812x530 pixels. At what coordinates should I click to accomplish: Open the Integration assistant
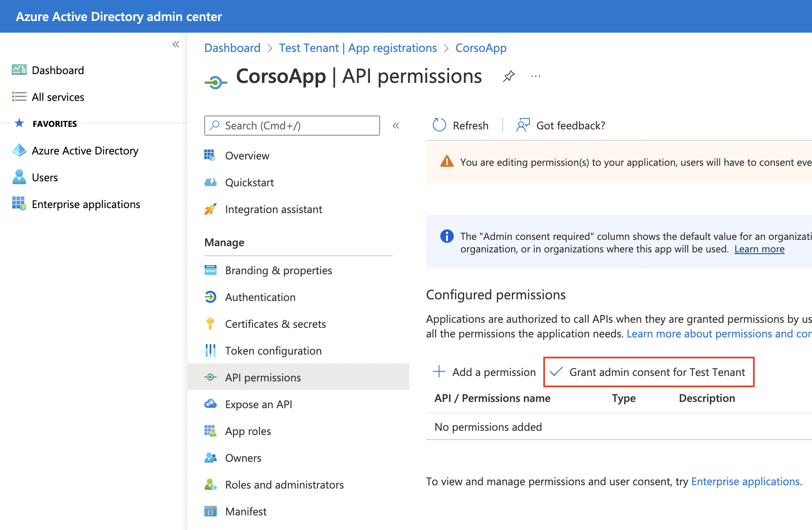pos(274,209)
